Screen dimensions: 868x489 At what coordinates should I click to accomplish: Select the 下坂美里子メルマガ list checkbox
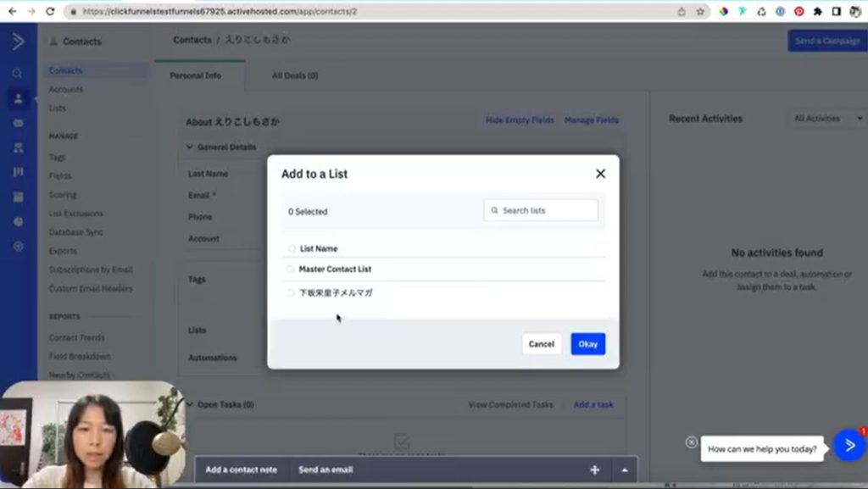click(291, 293)
